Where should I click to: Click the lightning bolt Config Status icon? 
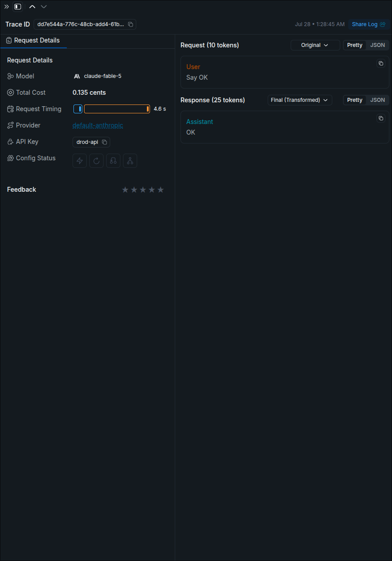coord(80,161)
